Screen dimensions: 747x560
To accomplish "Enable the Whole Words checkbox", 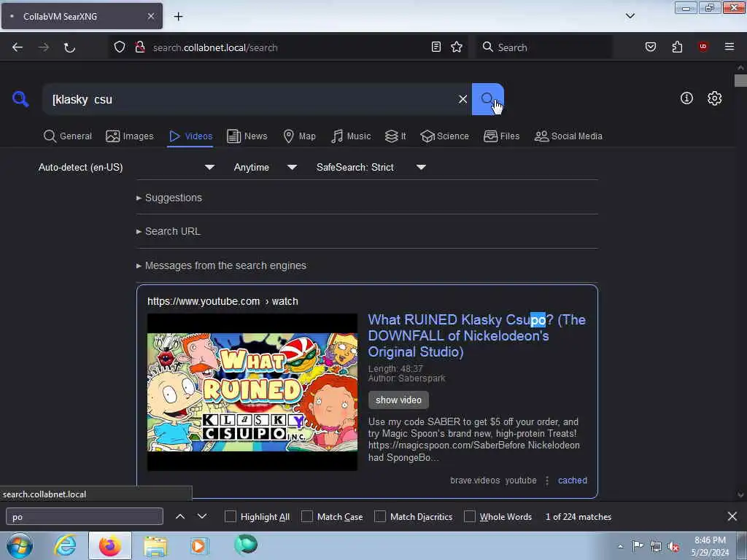I will tap(470, 516).
